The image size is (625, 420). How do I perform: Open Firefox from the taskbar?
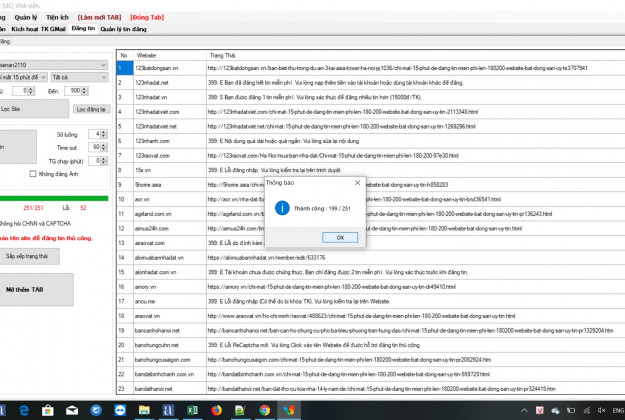pos(217,410)
